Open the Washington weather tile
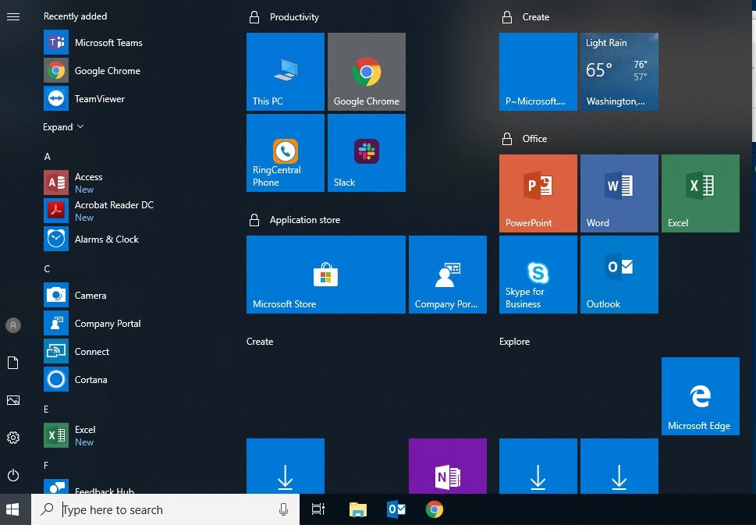The image size is (756, 532). point(619,72)
